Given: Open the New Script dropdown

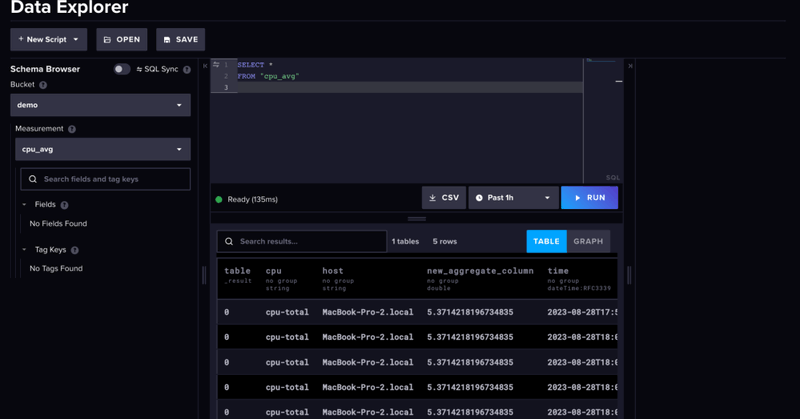Looking at the screenshot, I should (48, 39).
